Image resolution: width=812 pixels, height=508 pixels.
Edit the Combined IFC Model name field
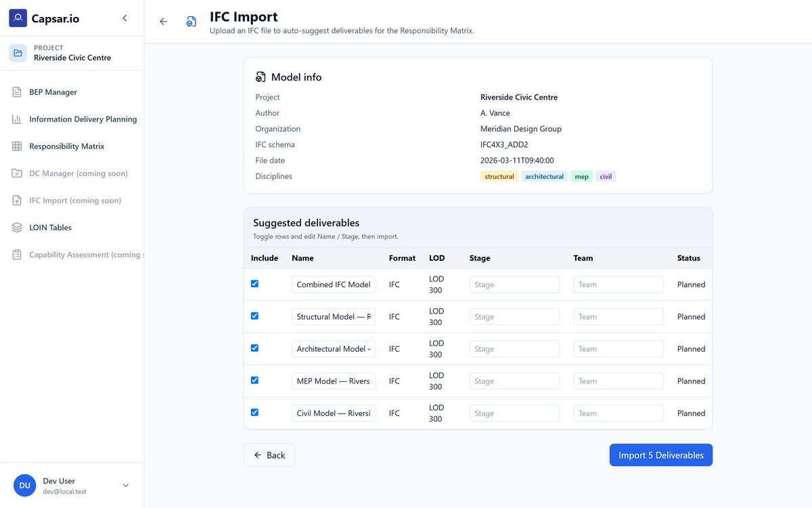click(x=334, y=284)
